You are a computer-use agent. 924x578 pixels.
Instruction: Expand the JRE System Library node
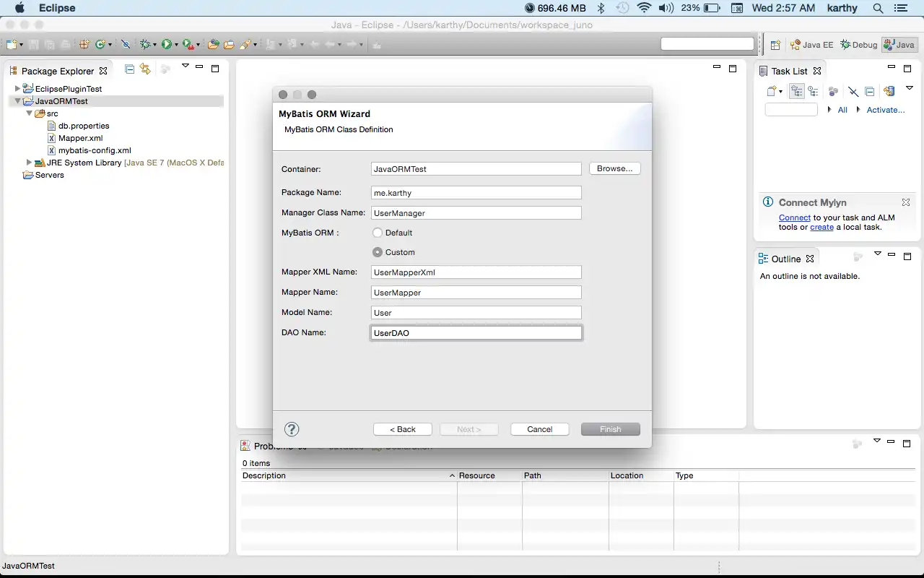point(30,163)
